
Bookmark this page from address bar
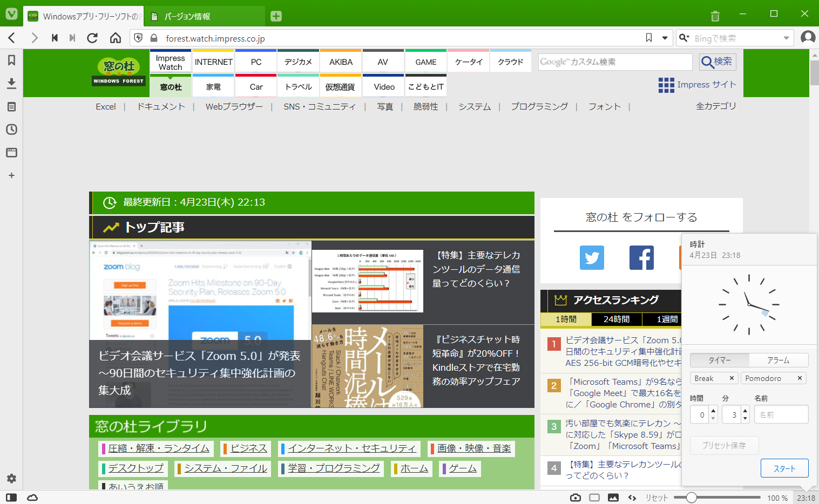(649, 38)
